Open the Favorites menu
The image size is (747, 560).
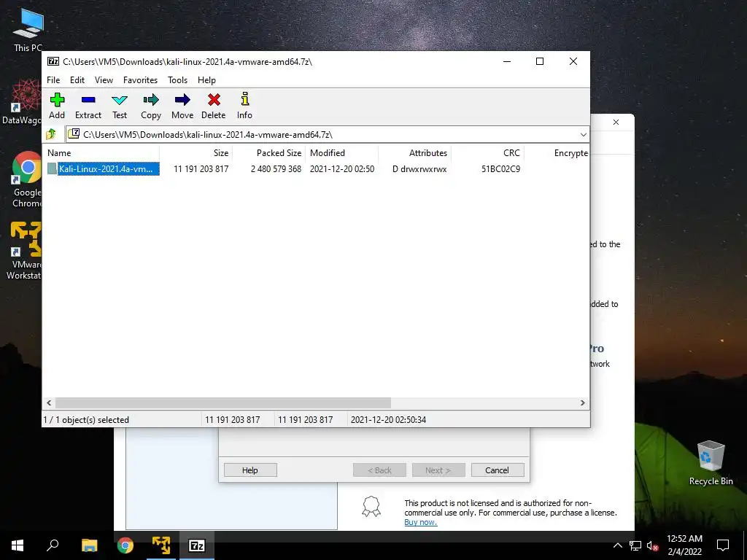pos(141,80)
